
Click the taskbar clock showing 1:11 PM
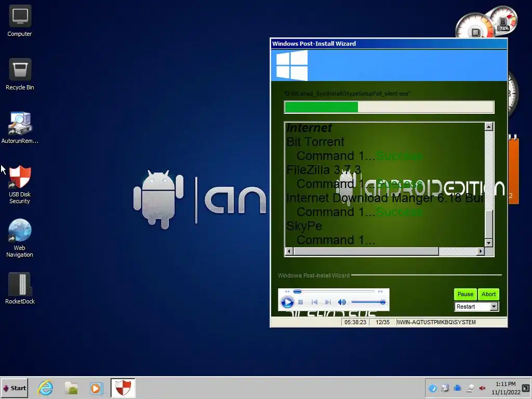point(506,388)
